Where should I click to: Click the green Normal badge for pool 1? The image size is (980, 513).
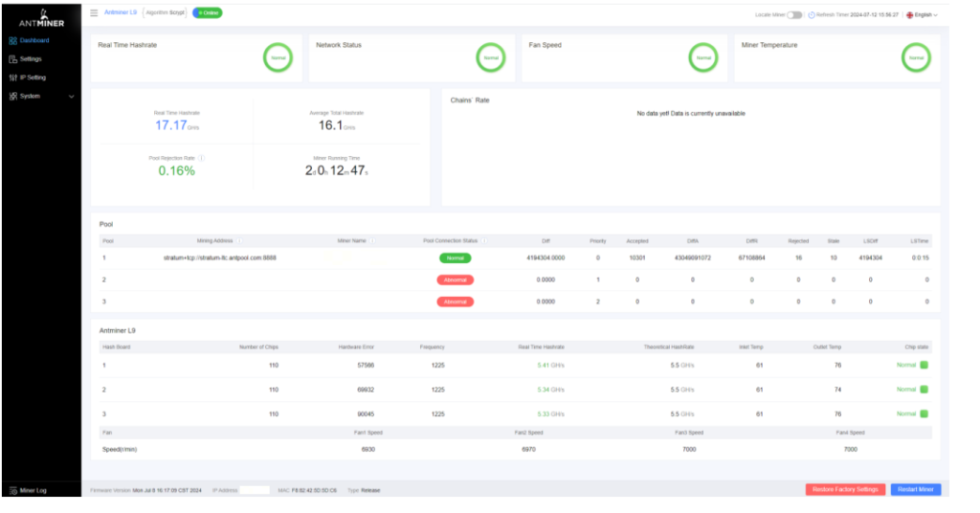point(455,258)
